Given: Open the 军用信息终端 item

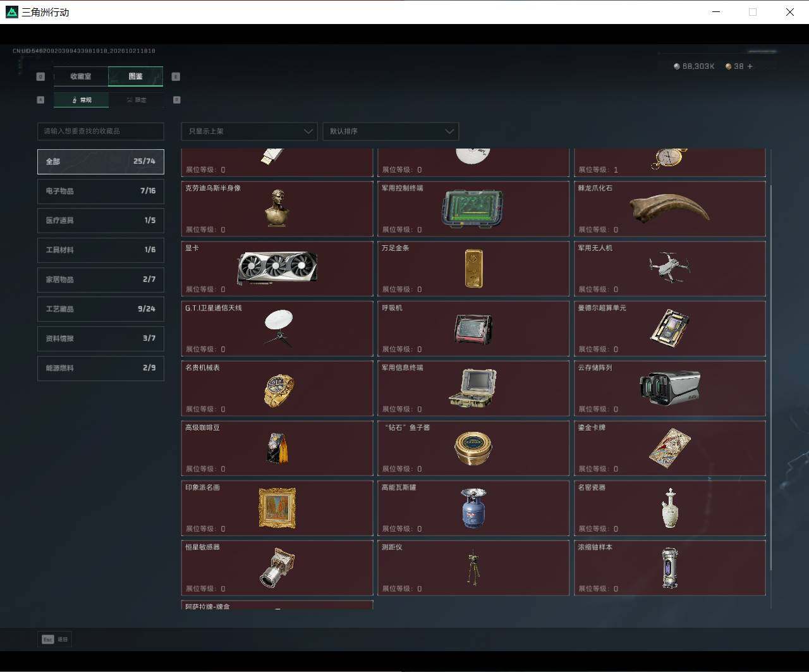Looking at the screenshot, I should (x=473, y=388).
